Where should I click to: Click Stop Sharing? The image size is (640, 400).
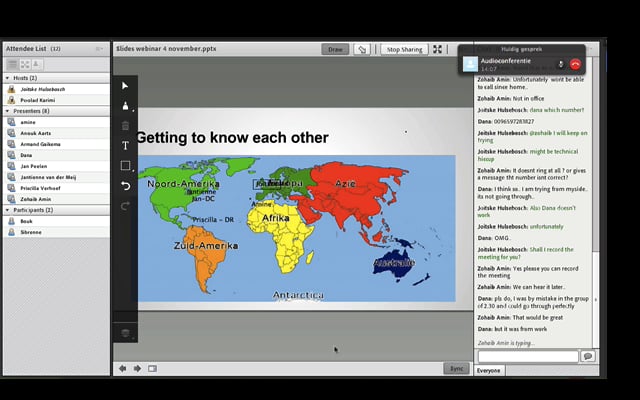tap(404, 49)
